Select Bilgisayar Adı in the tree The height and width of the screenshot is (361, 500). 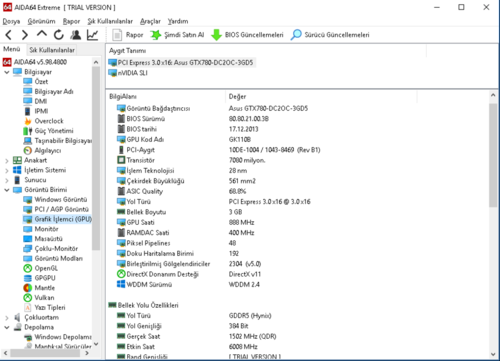(x=48, y=91)
